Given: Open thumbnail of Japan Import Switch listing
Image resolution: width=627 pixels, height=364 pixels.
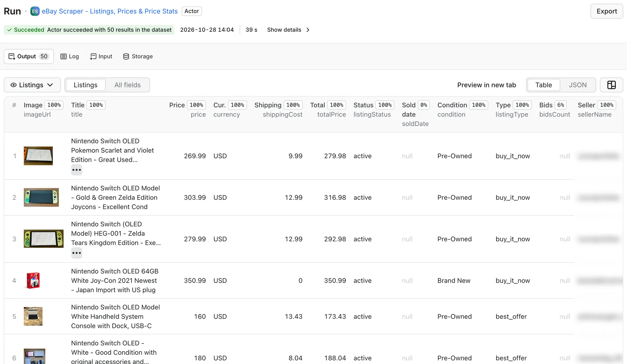Looking at the screenshot, I should [x=33, y=280].
